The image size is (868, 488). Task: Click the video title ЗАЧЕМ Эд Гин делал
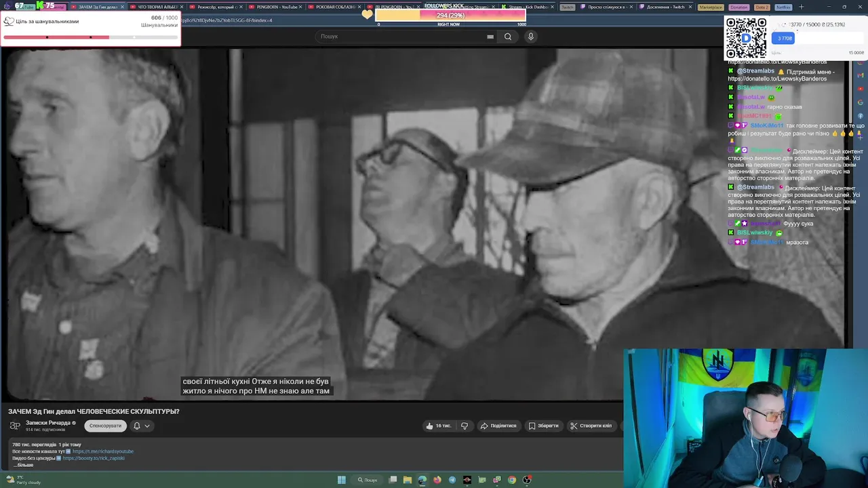tap(94, 411)
